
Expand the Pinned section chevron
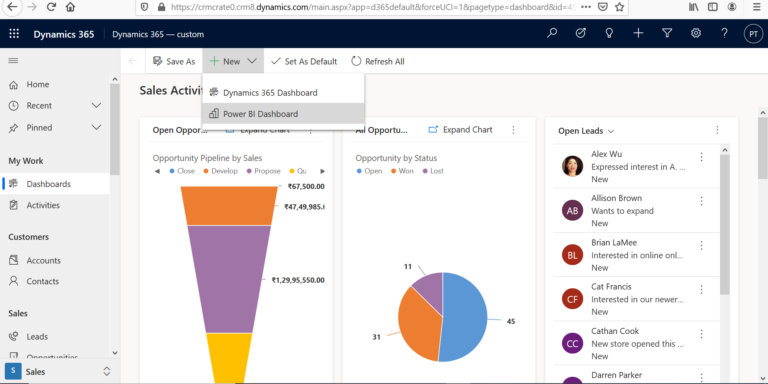(x=96, y=127)
